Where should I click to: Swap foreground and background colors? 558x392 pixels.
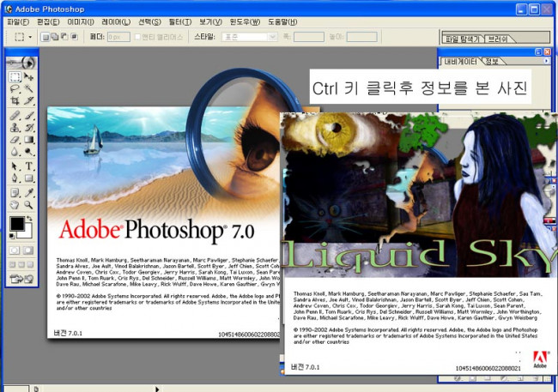[x=31, y=220]
